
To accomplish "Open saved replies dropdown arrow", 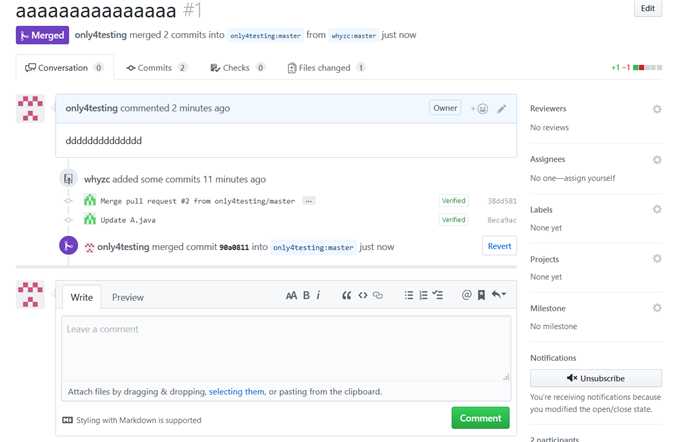I will coord(499,295).
